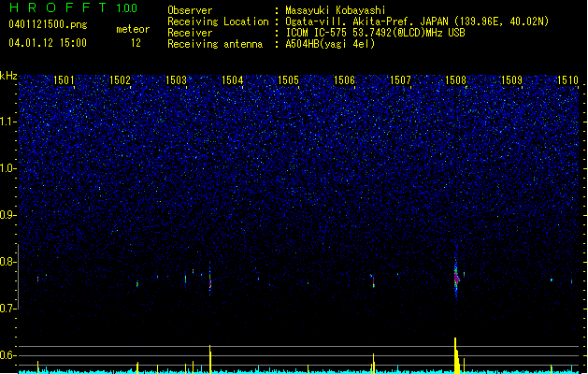
Task: Click the 1506 time axis marker
Action: [344, 80]
